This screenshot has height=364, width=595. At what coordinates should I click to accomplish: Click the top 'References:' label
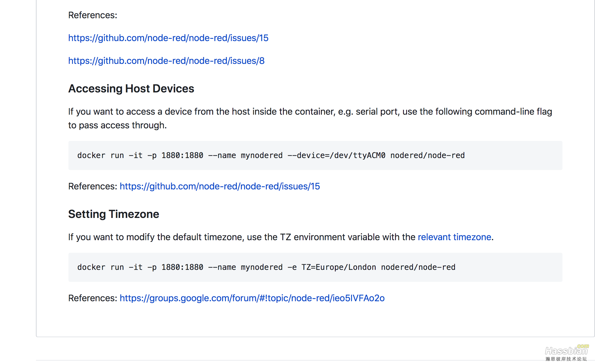point(93,15)
